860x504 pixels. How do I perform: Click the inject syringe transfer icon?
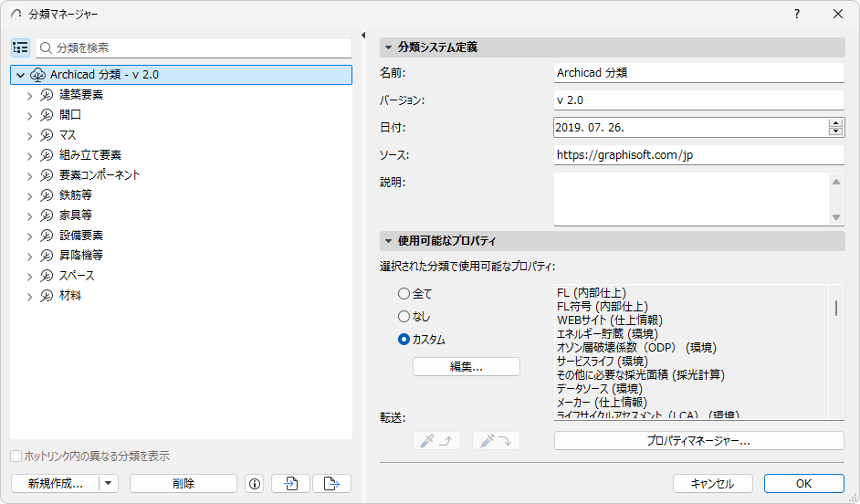click(x=496, y=441)
